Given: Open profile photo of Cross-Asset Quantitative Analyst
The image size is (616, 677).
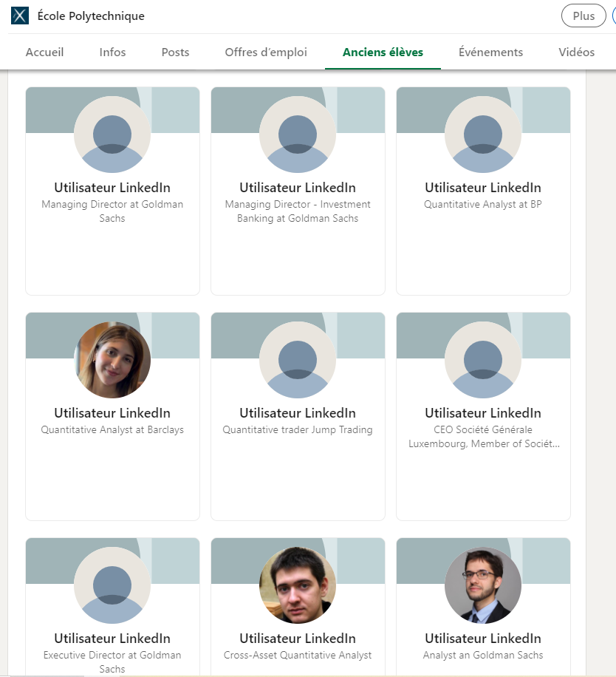Looking at the screenshot, I should [x=298, y=585].
